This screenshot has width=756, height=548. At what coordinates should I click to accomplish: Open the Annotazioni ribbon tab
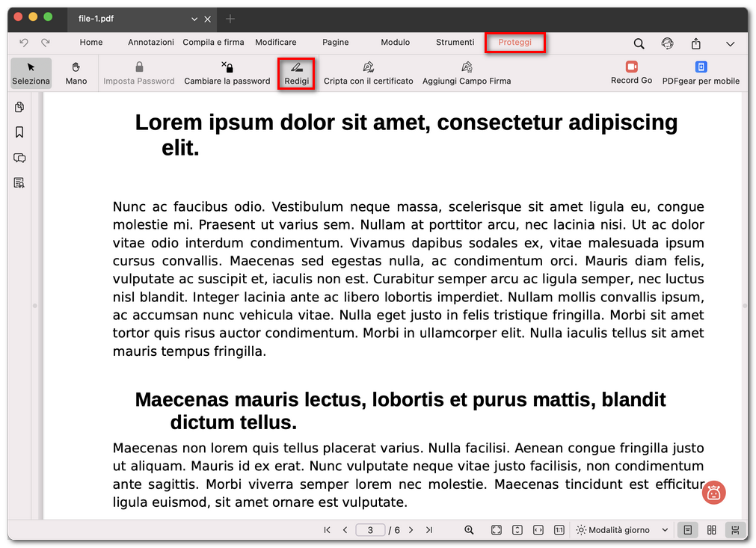tap(150, 43)
